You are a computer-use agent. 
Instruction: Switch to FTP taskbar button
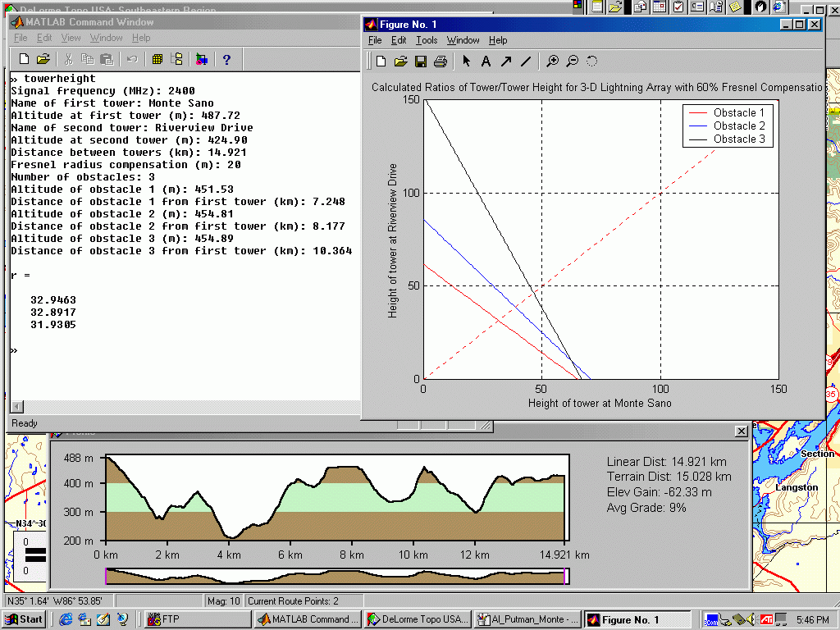197,619
